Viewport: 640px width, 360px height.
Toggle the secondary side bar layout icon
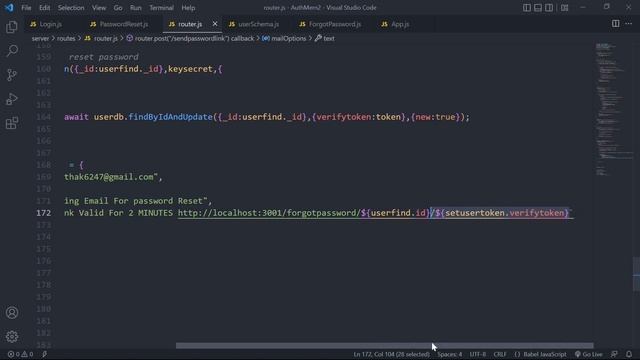(549, 8)
